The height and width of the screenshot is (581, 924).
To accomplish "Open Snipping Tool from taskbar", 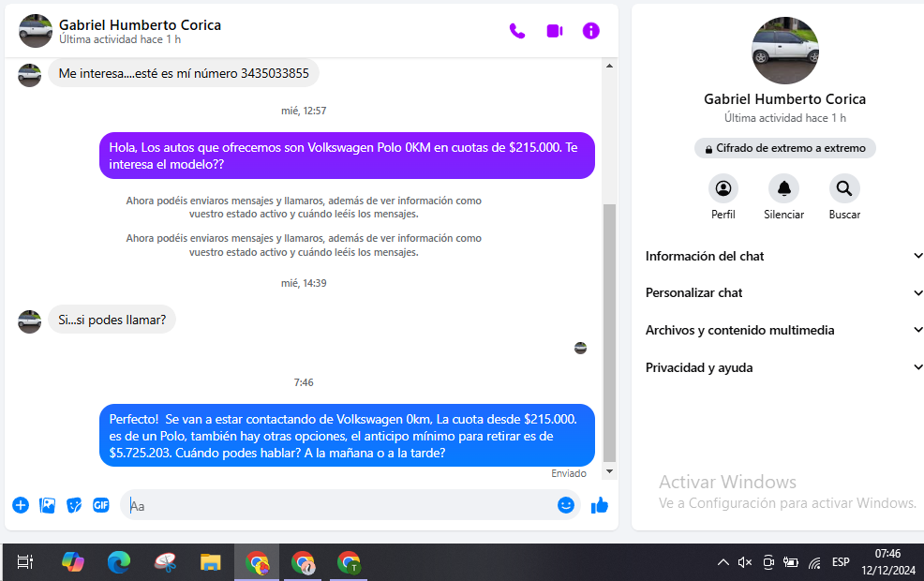I will [x=165, y=562].
